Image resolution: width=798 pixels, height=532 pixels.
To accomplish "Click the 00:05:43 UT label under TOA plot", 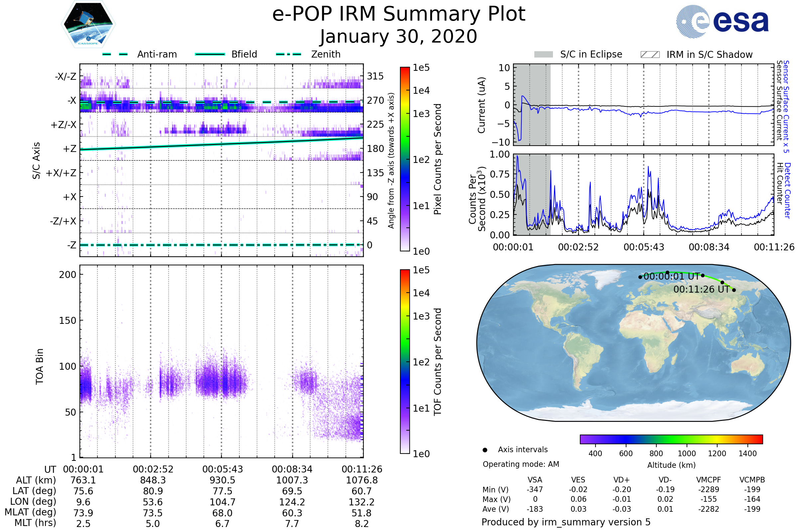I will (x=222, y=469).
